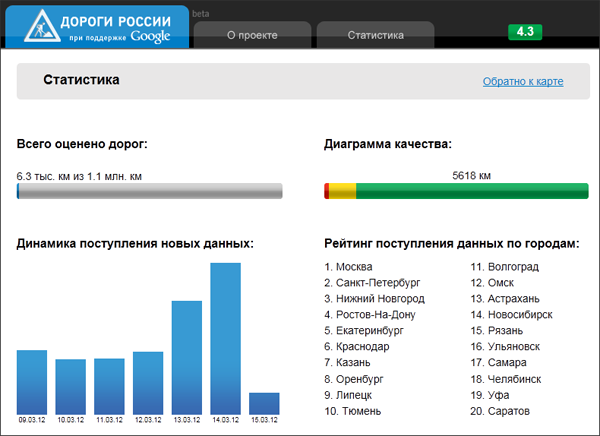
Task: Click city entry 7. Казань
Action: click(347, 362)
